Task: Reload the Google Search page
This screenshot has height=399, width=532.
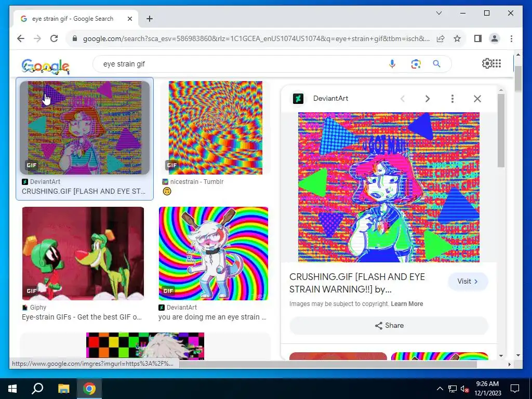Action: point(54,38)
